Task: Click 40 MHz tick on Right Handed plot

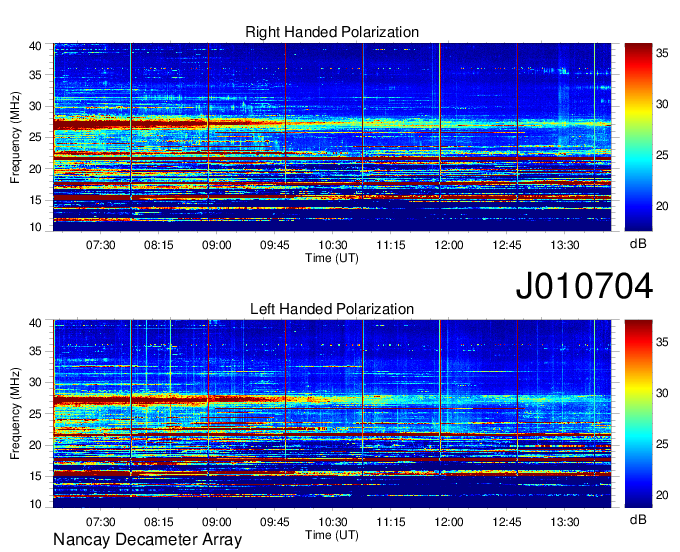Action: click(36, 46)
